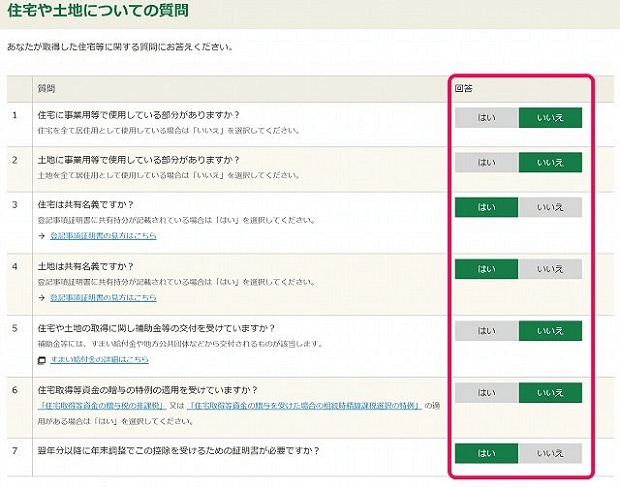Click question 6 text about 贈与の特例の適用
Screen dimensions: 620x489
(147, 390)
